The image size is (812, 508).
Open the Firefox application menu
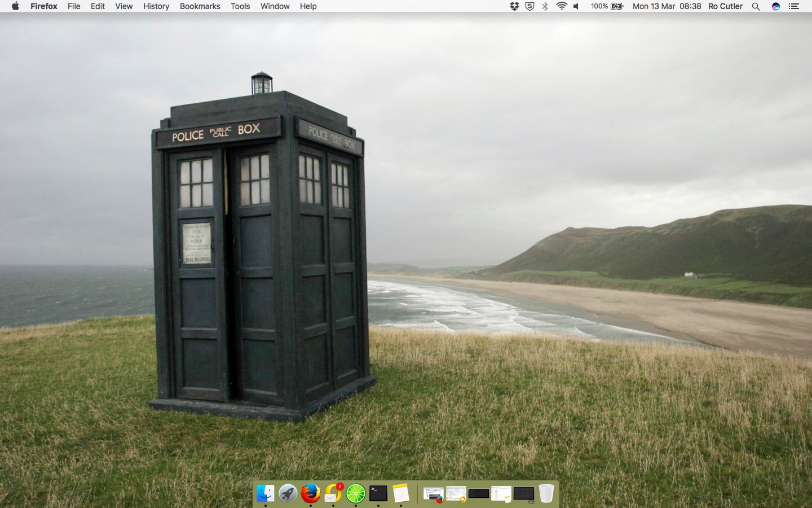[x=44, y=6]
